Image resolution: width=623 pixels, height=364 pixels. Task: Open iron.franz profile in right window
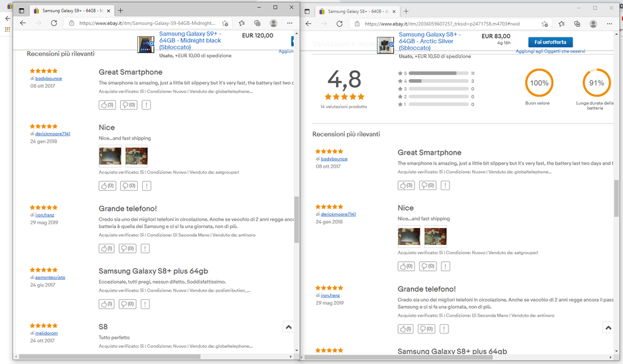tap(330, 295)
